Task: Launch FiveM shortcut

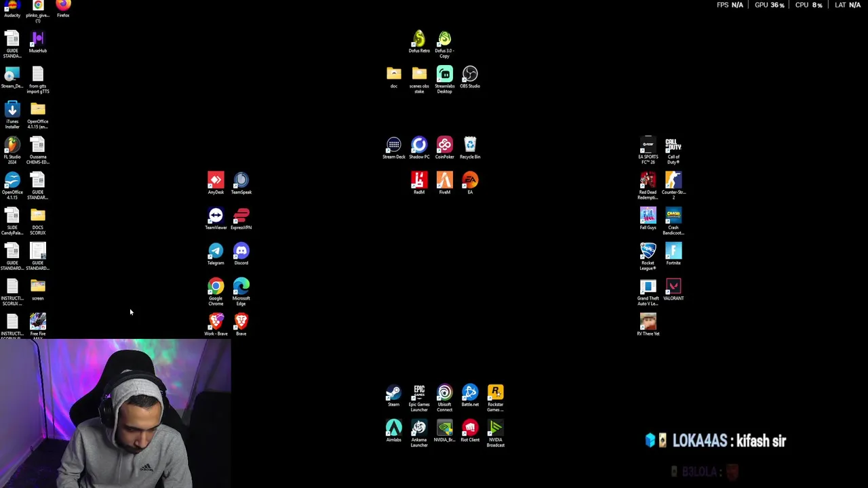Action: pos(445,183)
